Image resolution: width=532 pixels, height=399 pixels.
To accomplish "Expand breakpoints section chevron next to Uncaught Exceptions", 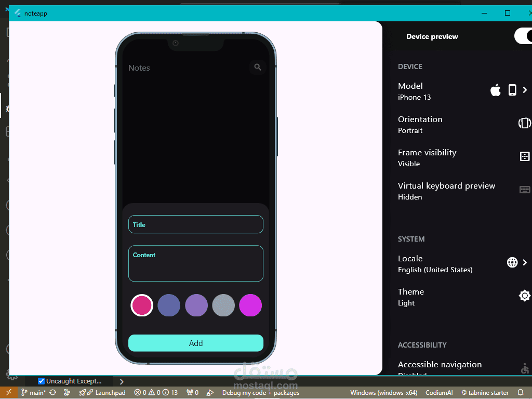I will pos(122,382).
